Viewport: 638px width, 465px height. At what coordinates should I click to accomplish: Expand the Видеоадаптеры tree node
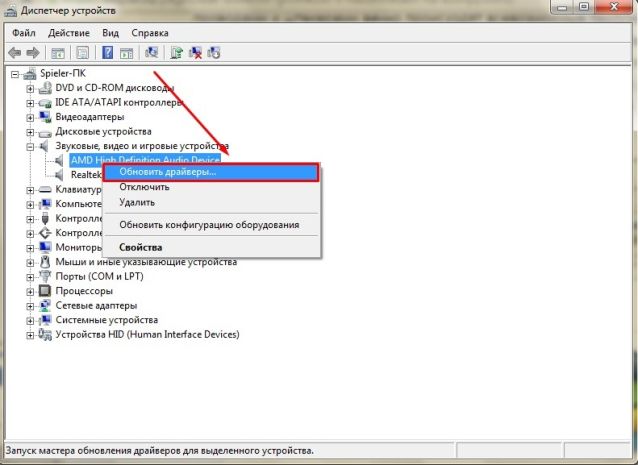[30, 117]
